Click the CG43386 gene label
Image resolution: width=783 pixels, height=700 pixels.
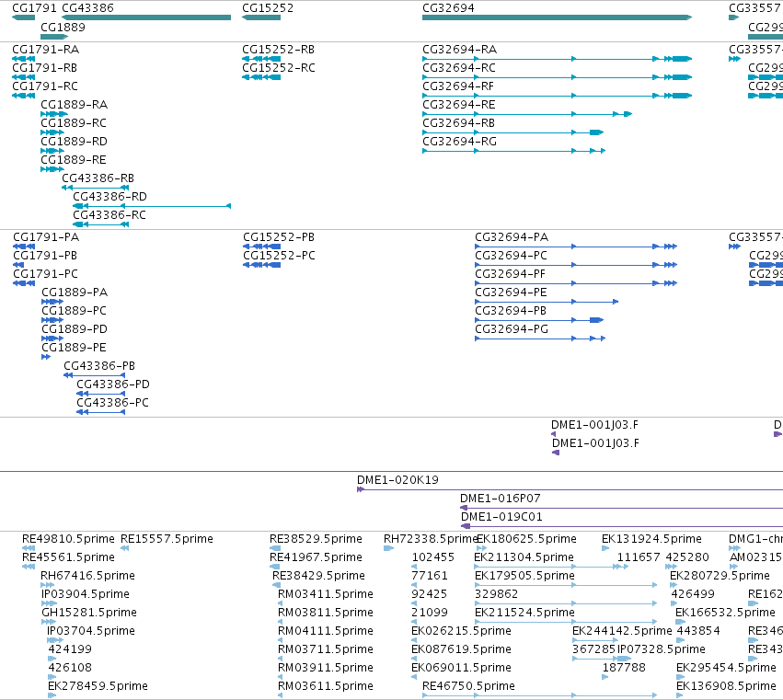[x=88, y=8]
